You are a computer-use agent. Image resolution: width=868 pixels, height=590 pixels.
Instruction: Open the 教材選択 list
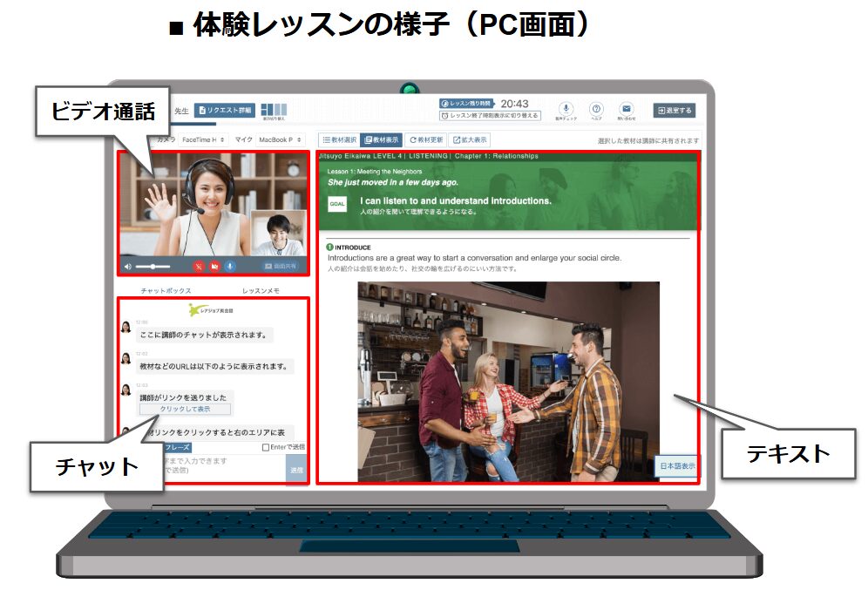338,139
